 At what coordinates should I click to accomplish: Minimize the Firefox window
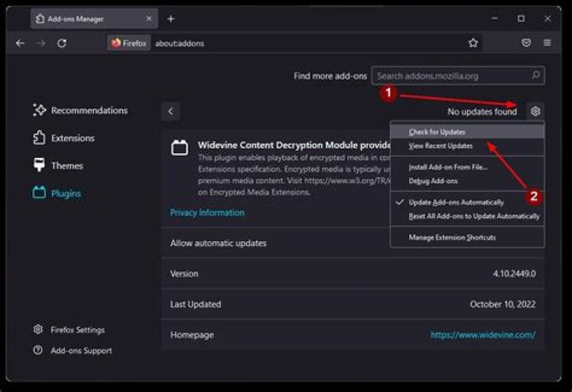[494, 18]
